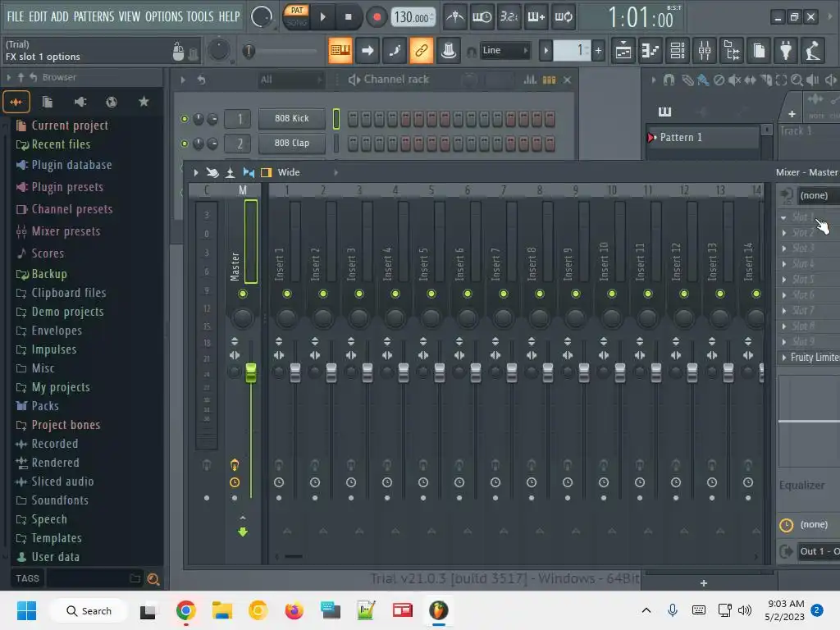
Task: Expand Slot 2 in mixer effects
Action: coord(784,232)
